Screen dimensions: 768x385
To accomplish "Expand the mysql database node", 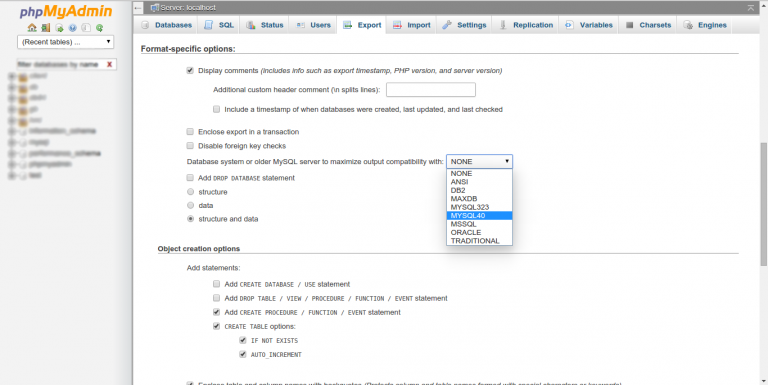I will 12,142.
